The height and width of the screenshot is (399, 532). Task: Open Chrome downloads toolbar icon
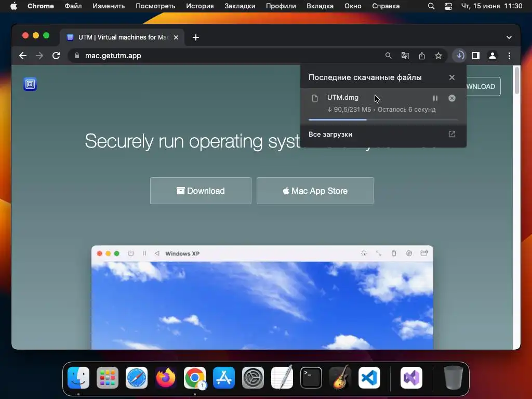459,56
